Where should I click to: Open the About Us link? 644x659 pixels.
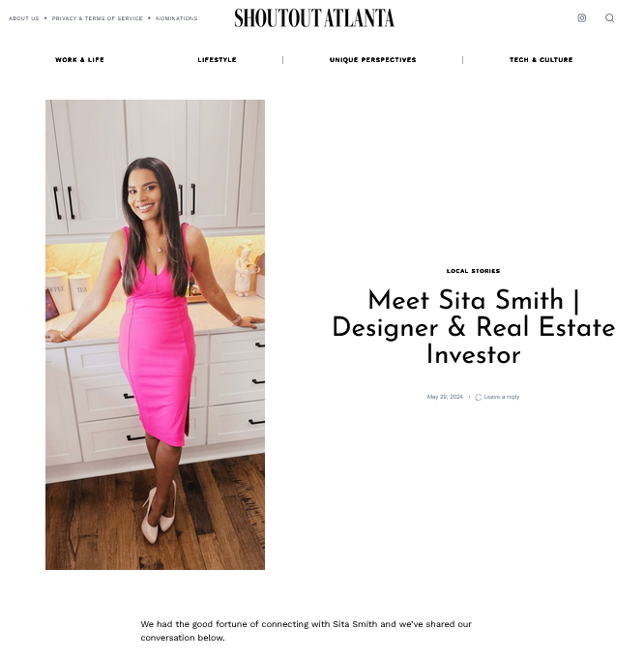24,18
